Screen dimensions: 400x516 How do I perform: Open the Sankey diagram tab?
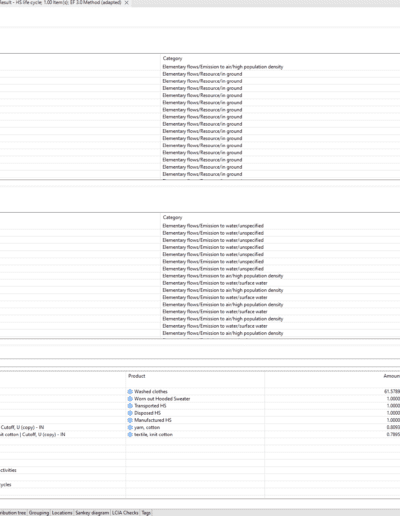pos(92,513)
